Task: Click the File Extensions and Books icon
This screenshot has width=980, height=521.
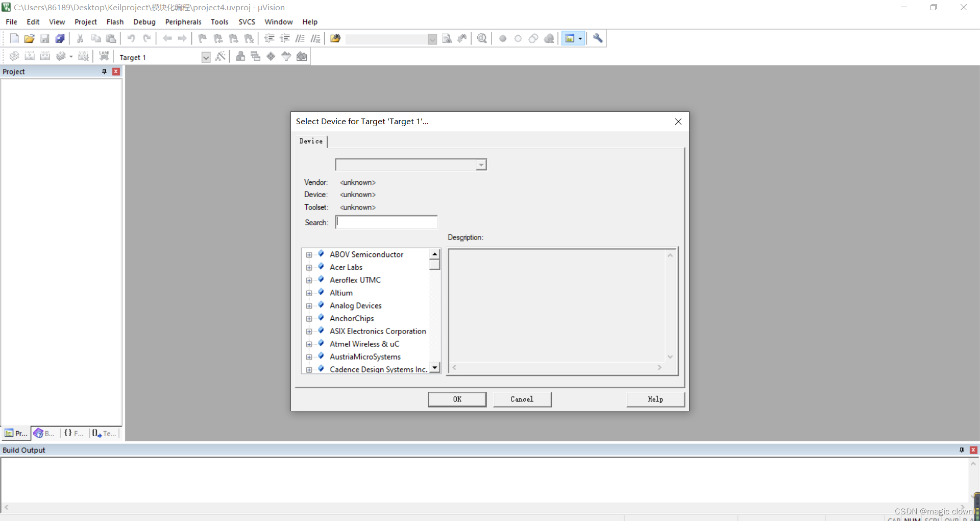Action: (x=240, y=56)
